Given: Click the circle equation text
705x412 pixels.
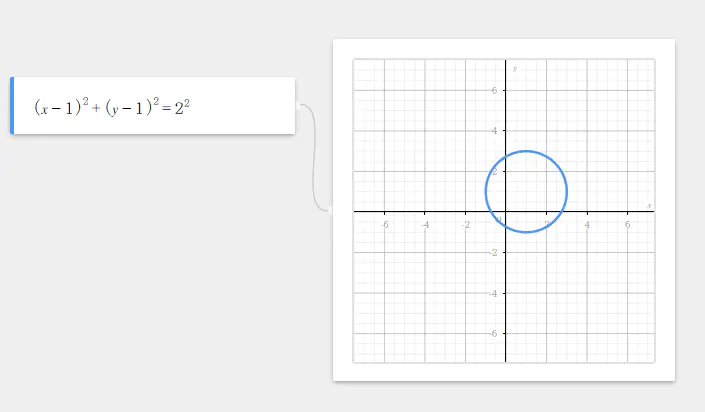Looking at the screenshot, I should (112, 106).
